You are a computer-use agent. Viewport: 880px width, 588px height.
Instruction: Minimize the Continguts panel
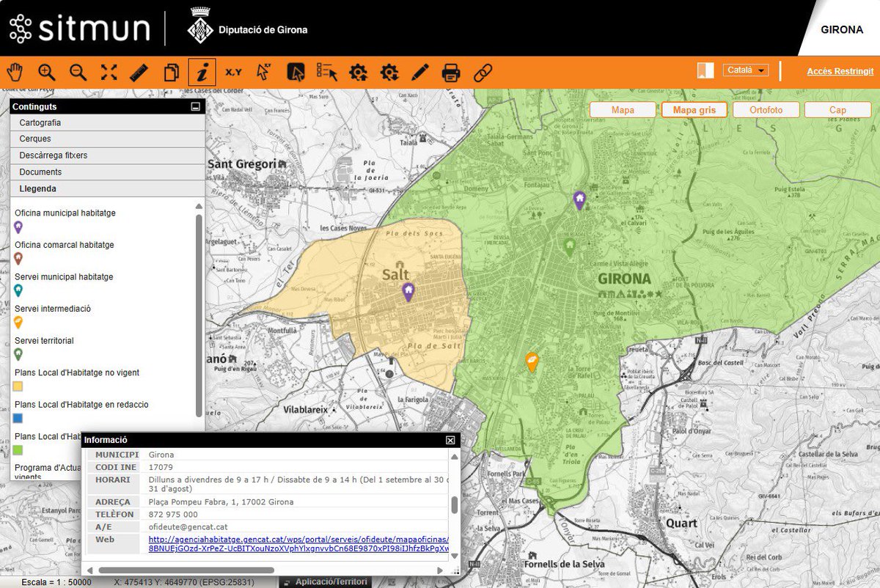(x=195, y=107)
